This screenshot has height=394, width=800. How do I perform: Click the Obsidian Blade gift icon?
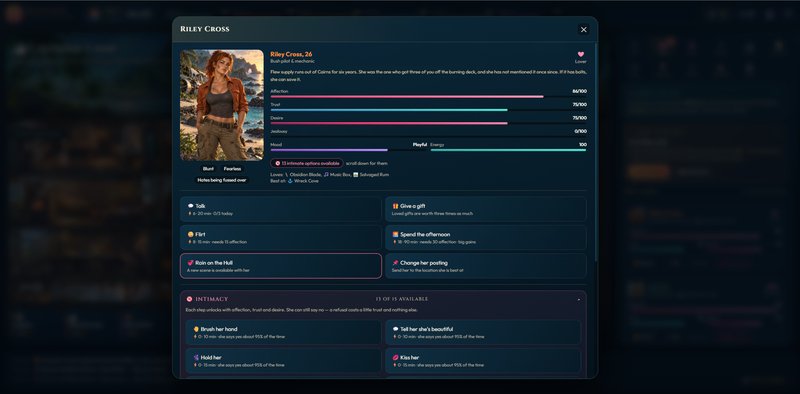tap(286, 175)
